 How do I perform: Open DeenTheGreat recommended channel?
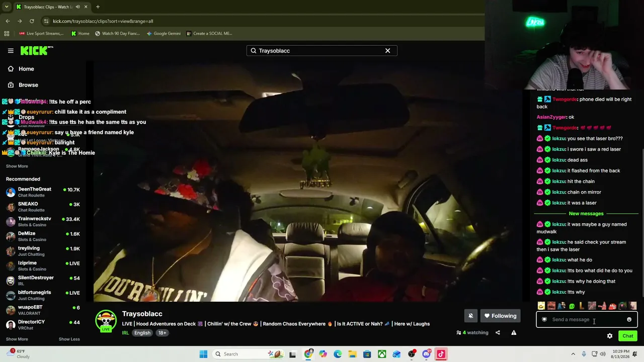(x=43, y=192)
